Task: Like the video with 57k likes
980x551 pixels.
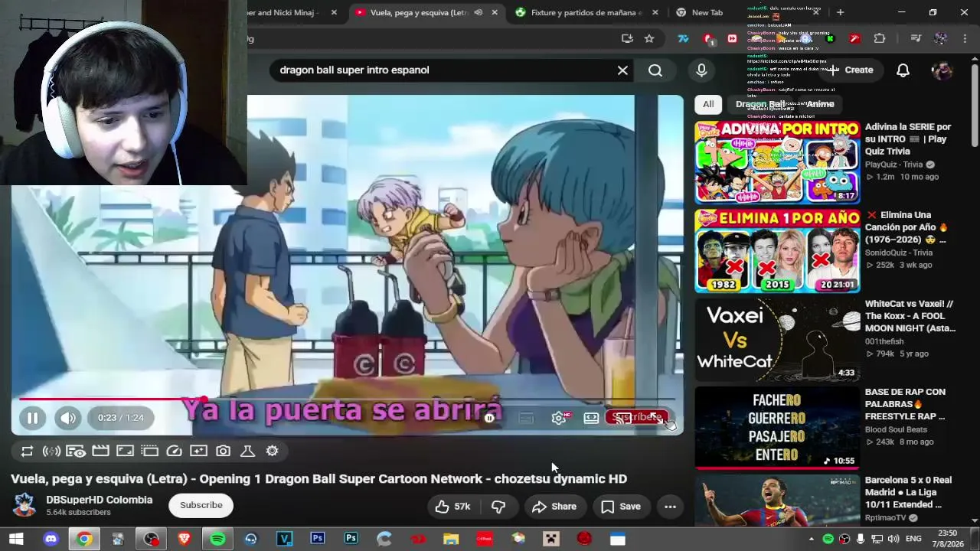Action: coord(452,507)
